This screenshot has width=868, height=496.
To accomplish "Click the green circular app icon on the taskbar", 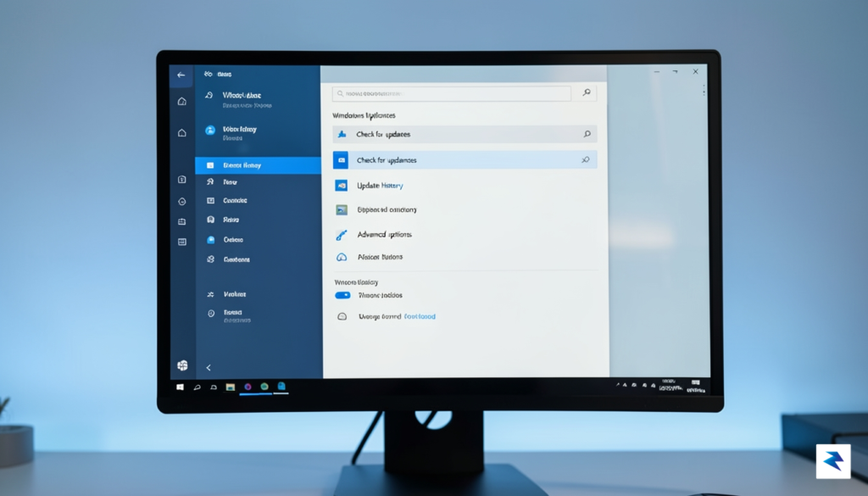I will [x=264, y=387].
